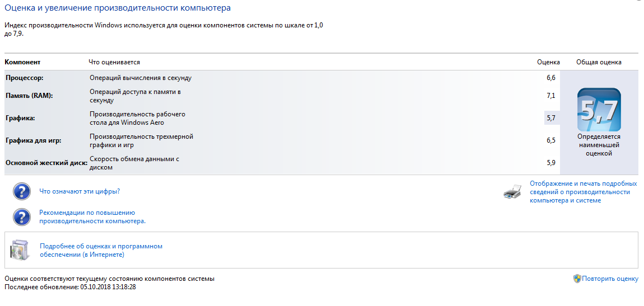Click the gaming graphics score 6,5
The height and width of the screenshot is (306, 644).
(551, 140)
